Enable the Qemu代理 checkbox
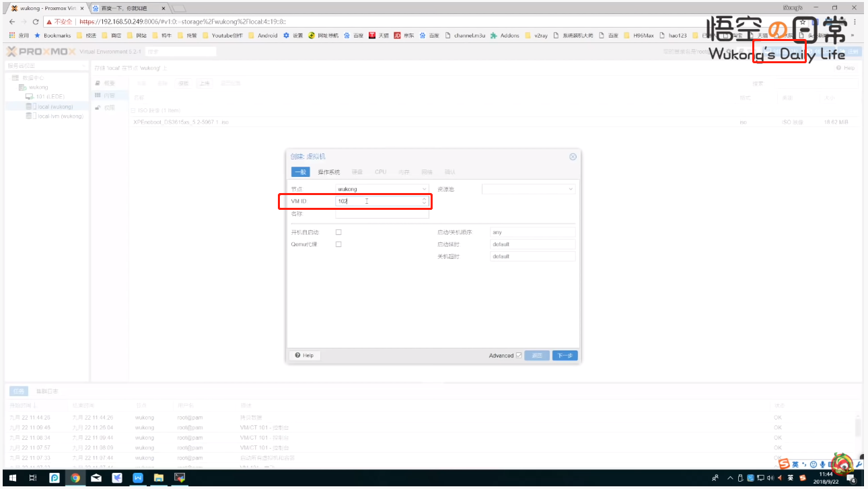Screen dimensions: 868x489 click(x=338, y=244)
